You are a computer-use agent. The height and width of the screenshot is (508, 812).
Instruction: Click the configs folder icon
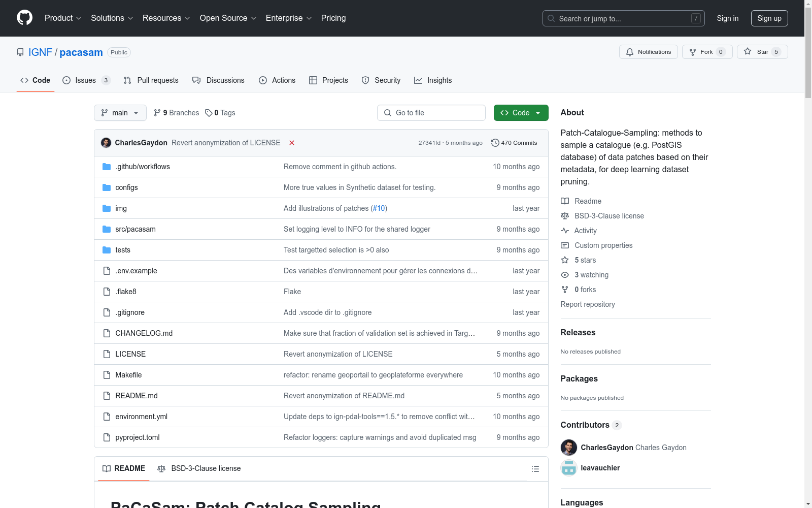[x=107, y=187]
